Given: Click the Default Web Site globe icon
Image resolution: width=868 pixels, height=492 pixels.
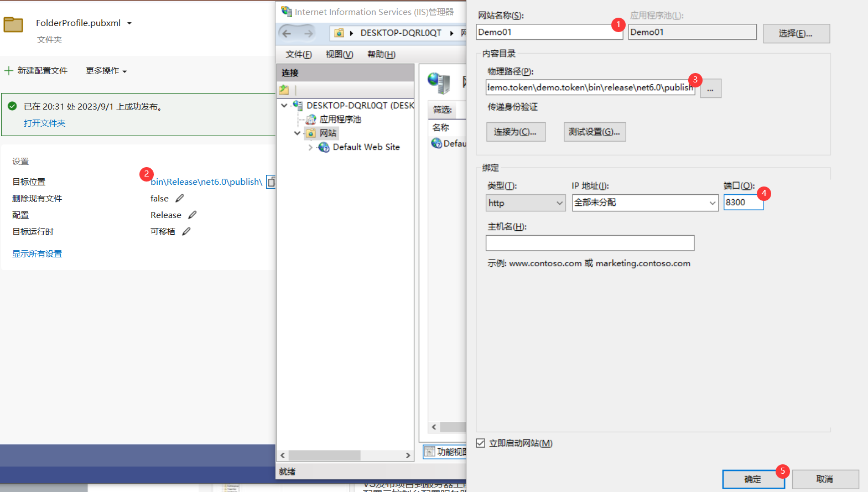Looking at the screenshot, I should pyautogui.click(x=324, y=147).
